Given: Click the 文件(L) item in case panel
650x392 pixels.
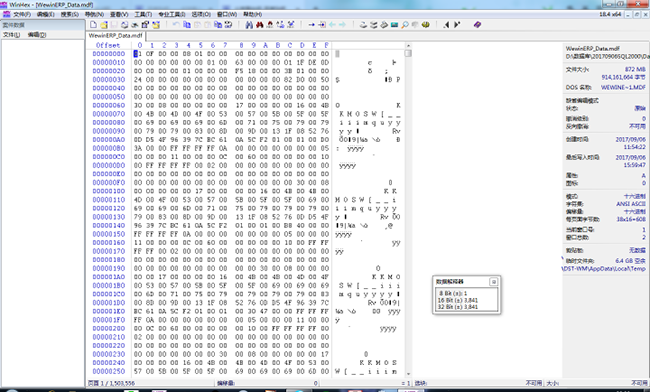Looking at the screenshot, I should (11, 35).
